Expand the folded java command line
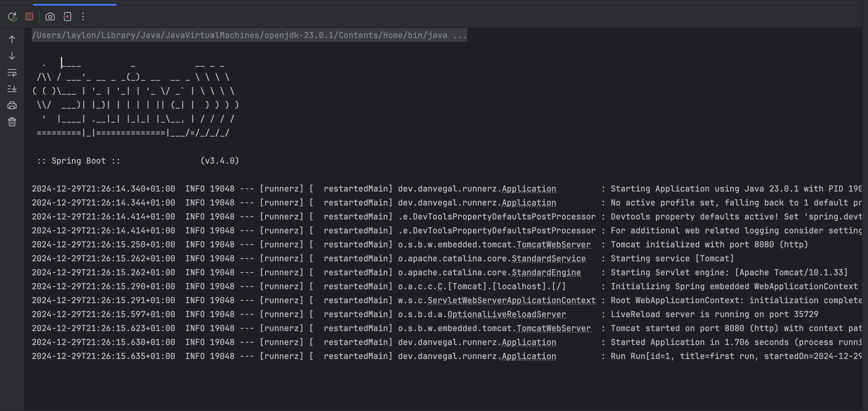The image size is (868, 411). 459,36
